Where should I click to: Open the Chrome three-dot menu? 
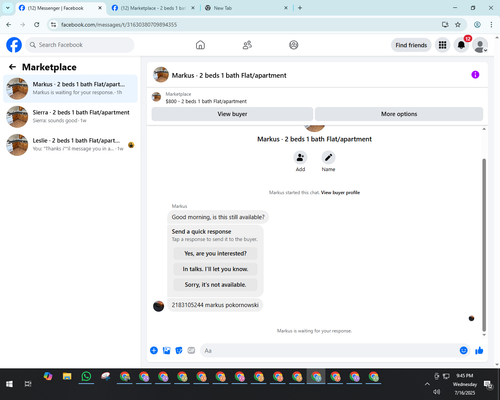tap(491, 25)
